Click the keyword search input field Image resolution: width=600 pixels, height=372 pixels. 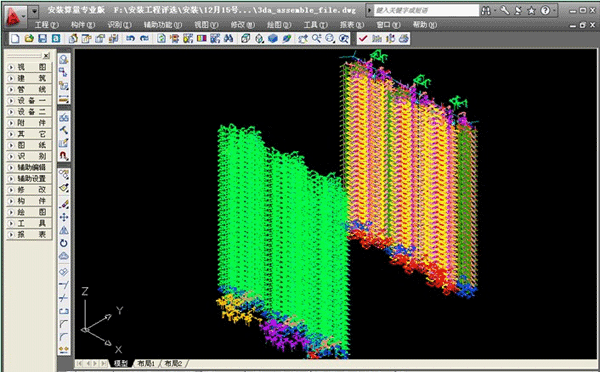point(426,10)
